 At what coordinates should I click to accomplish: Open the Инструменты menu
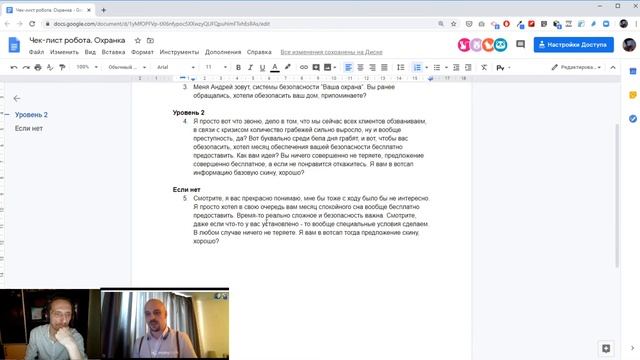coord(179,52)
